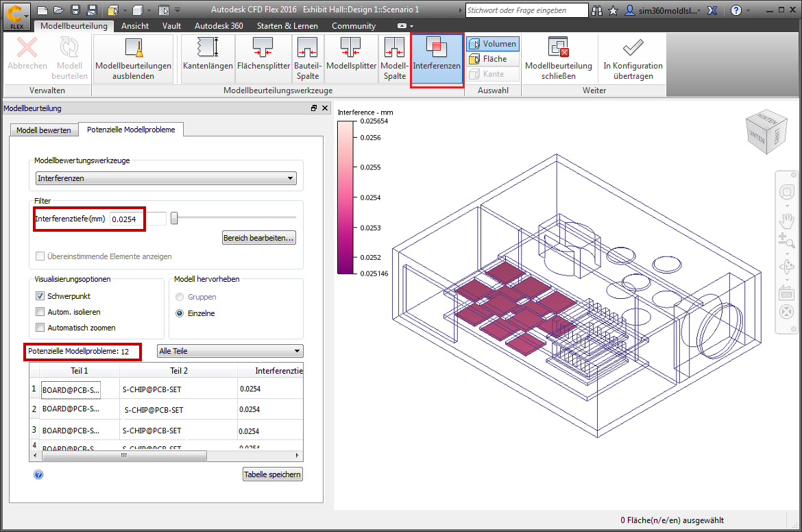Open the Alle Teile dropdown
802x532 pixels.
pyautogui.click(x=230, y=351)
